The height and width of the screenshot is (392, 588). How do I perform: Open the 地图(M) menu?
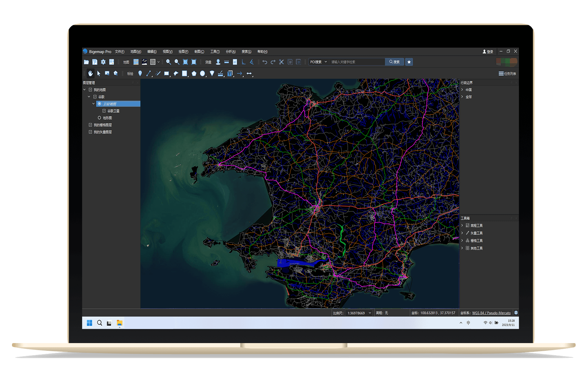tap(136, 52)
